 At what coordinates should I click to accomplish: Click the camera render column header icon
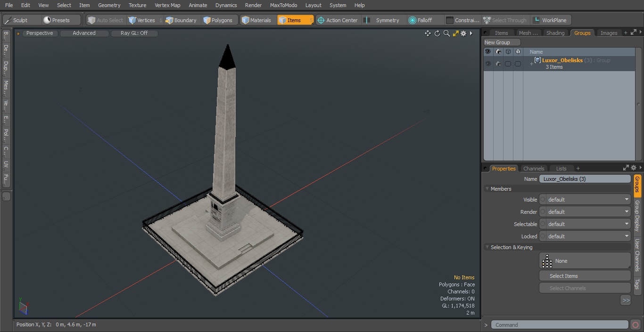coord(498,52)
